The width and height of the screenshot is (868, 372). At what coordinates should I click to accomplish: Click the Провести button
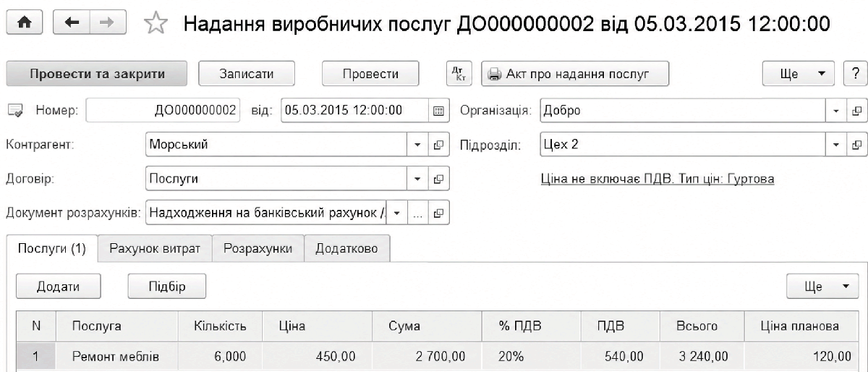tap(370, 73)
